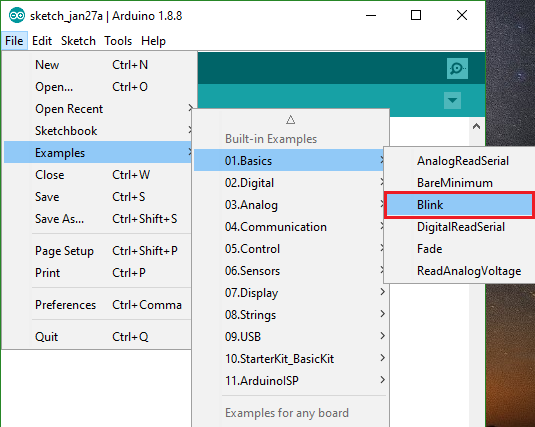535x427 pixels.
Task: Click the Arduino logo in title bar
Action: (x=17, y=16)
